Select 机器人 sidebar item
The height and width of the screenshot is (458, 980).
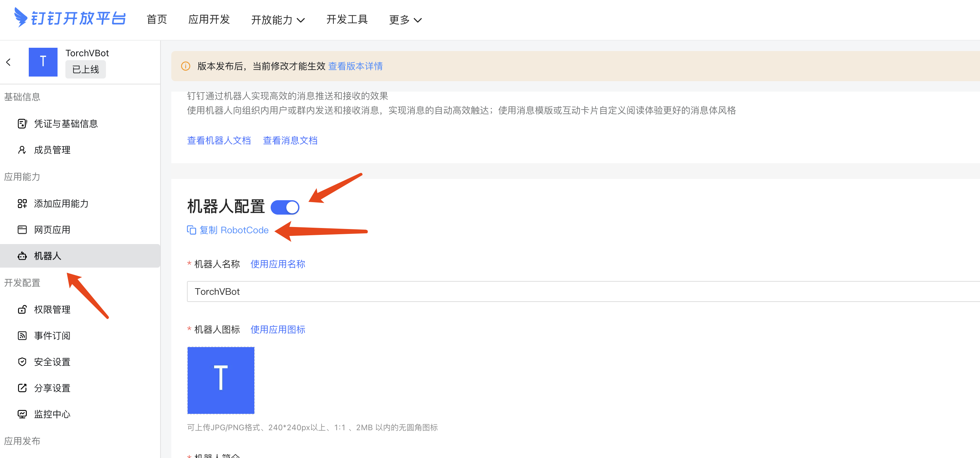[x=80, y=256]
